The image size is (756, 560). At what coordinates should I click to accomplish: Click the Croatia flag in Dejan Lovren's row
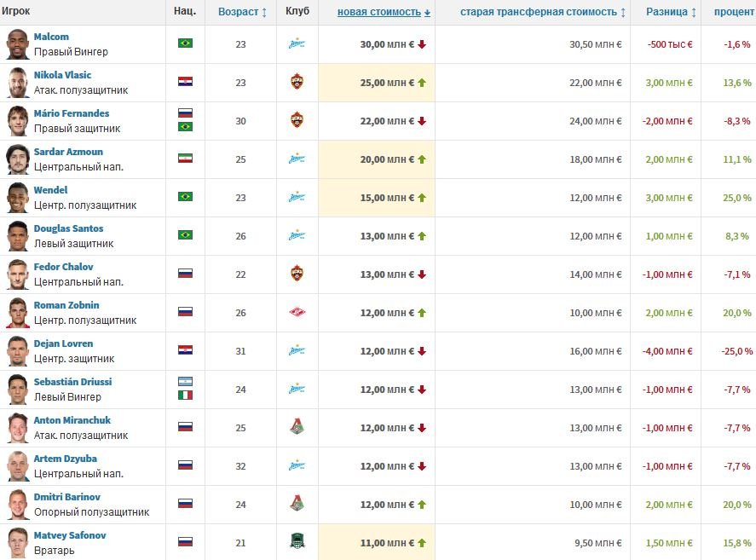click(x=185, y=350)
